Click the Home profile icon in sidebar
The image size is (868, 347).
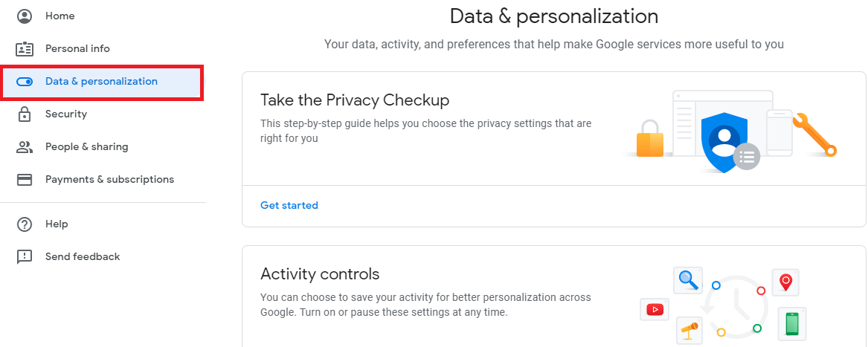(x=25, y=16)
